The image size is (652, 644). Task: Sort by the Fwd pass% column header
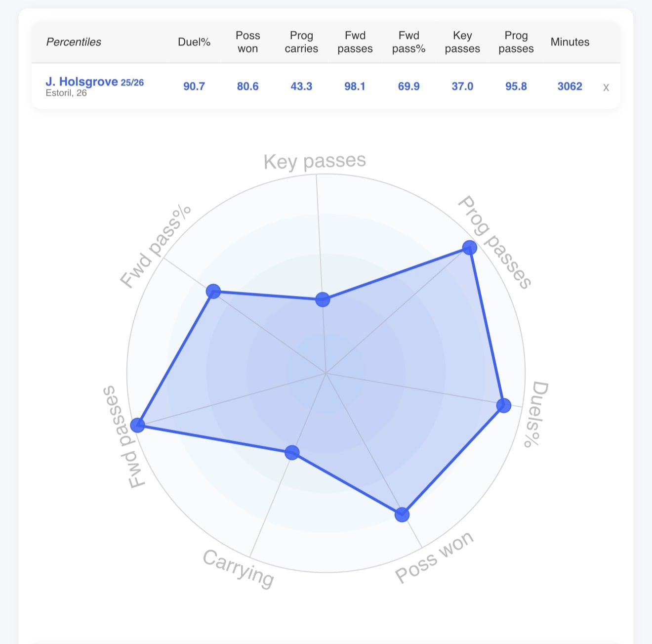pyautogui.click(x=408, y=42)
